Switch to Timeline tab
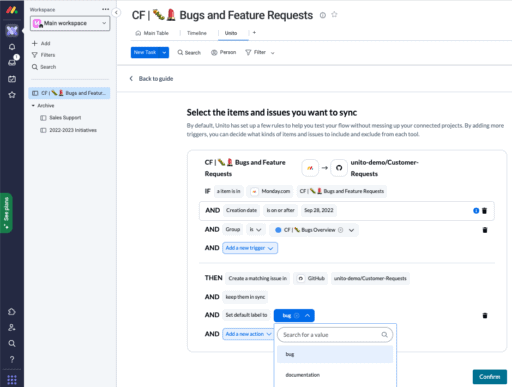512x387 pixels. (197, 33)
